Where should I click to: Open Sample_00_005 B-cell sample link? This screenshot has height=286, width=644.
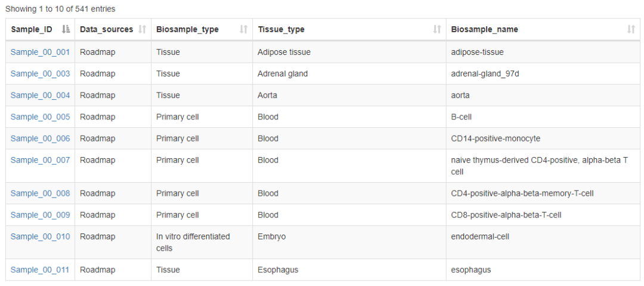pos(40,116)
